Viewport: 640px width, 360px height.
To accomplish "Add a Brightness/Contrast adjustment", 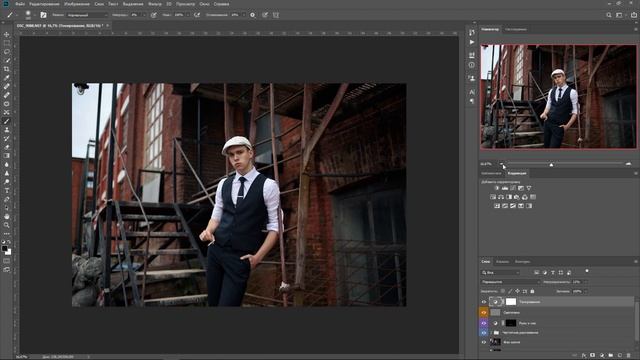I will click(497, 188).
